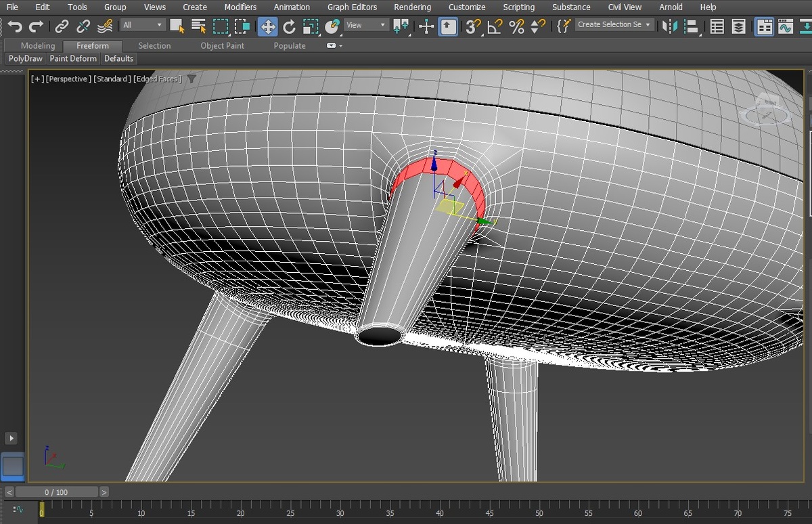The width and height of the screenshot is (812, 524).
Task: Click the Undo arrow icon
Action: (x=15, y=26)
